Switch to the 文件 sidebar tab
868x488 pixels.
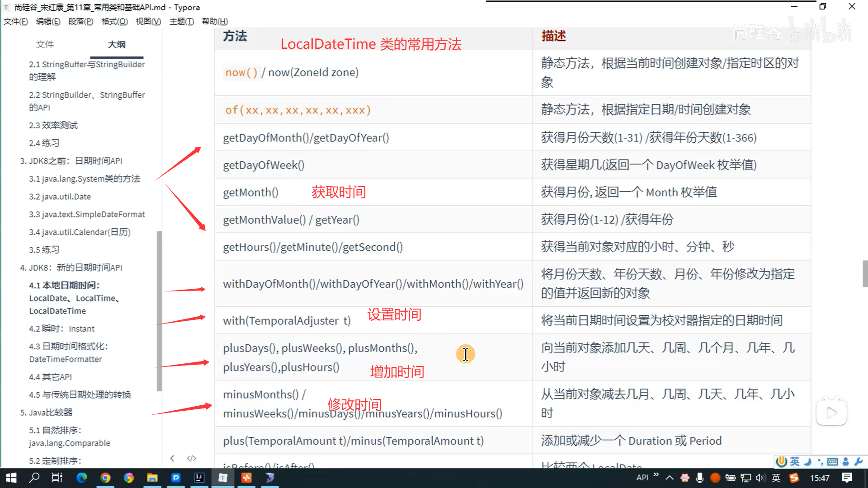click(45, 44)
